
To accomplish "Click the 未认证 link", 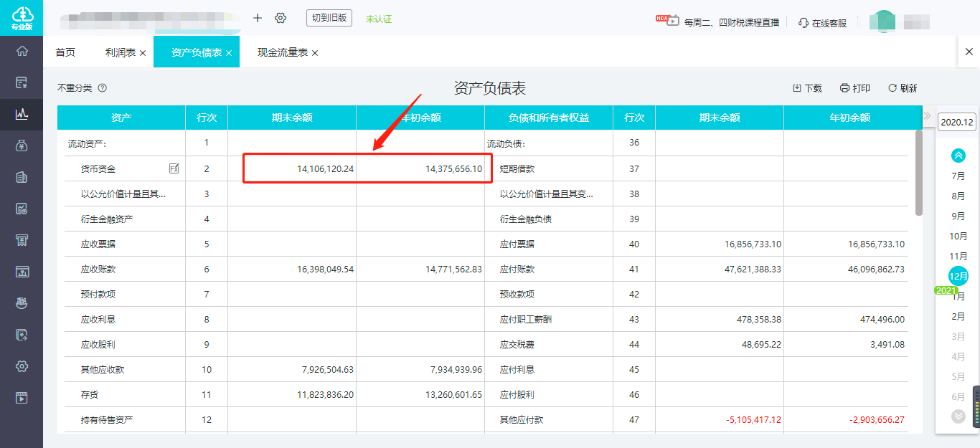I will [379, 19].
